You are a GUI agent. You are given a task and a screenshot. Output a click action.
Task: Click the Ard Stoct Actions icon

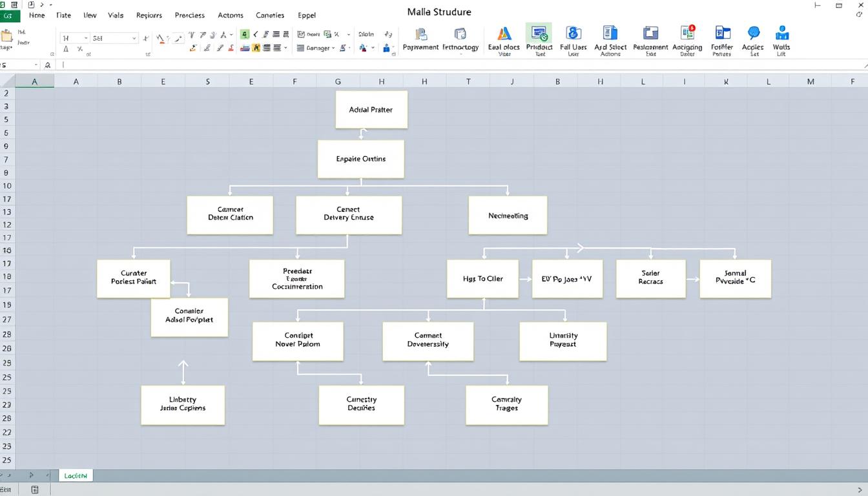coord(610,34)
